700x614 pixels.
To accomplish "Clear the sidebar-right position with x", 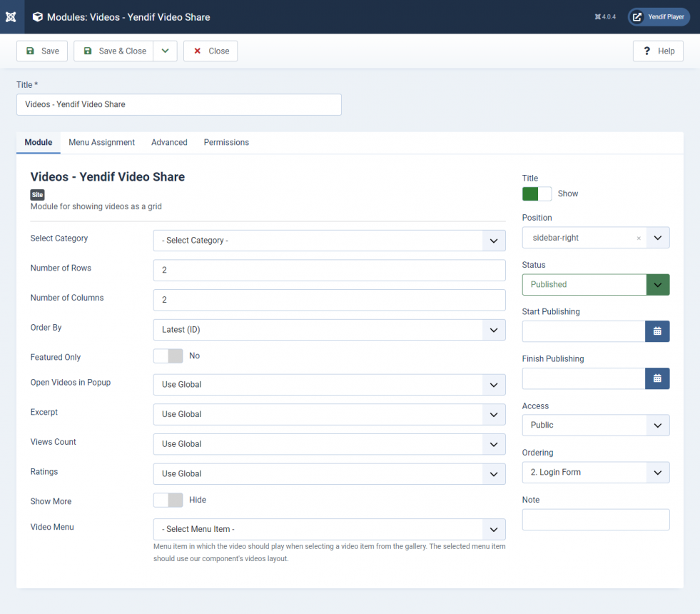I will [639, 238].
